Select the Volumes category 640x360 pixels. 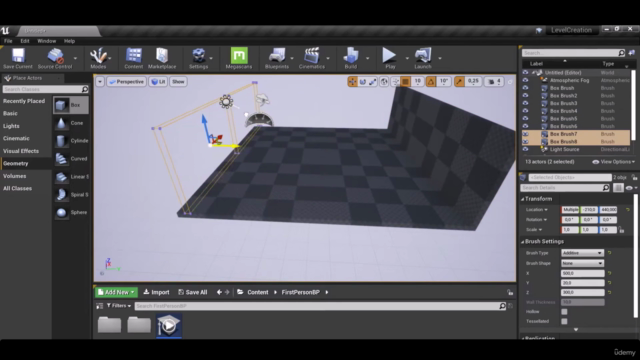coord(15,176)
